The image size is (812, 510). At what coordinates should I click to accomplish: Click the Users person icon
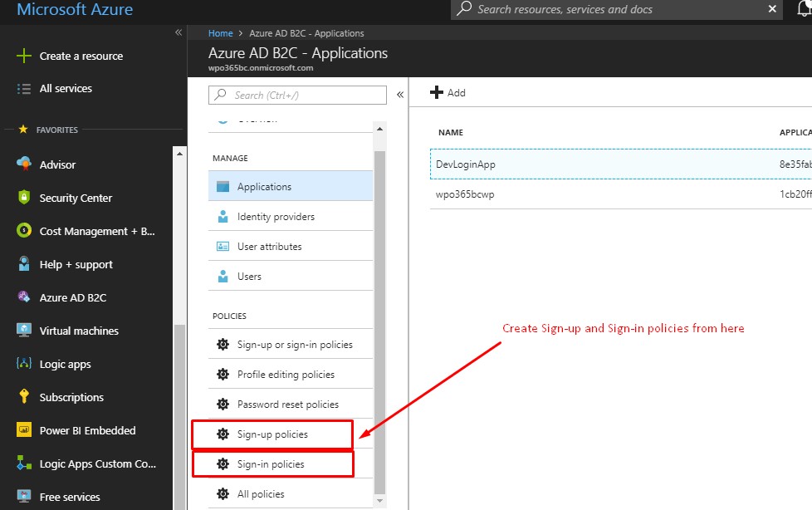coord(223,277)
